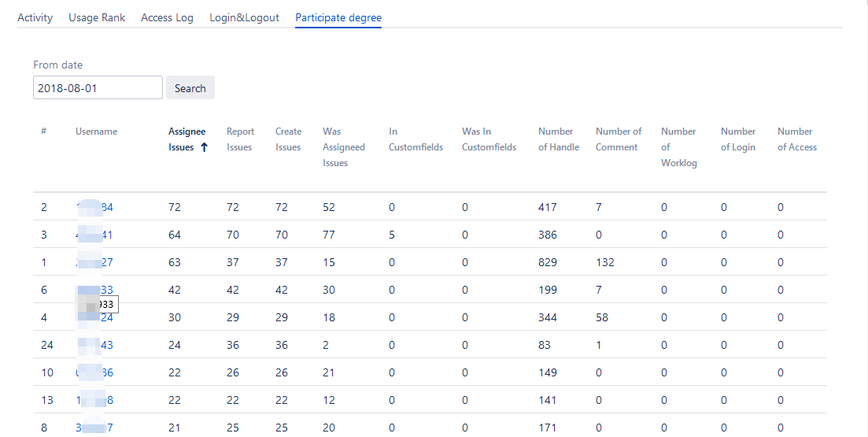This screenshot has height=437, width=868.
Task: Open the username link ending in 27
Action: pyautogui.click(x=94, y=262)
